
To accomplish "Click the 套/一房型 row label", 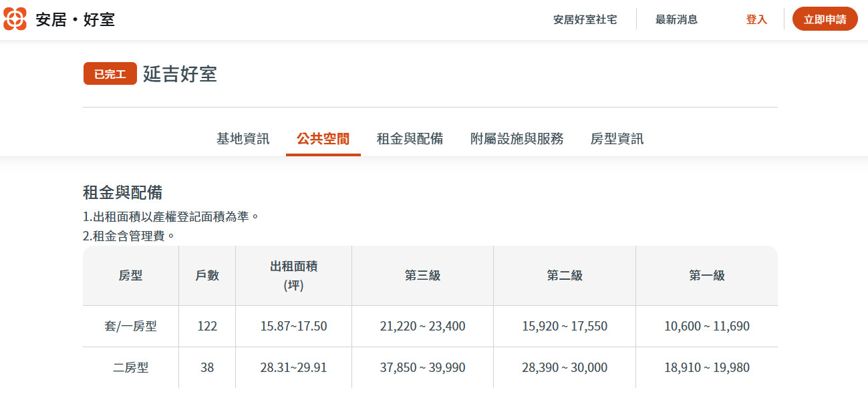I will pos(130,327).
